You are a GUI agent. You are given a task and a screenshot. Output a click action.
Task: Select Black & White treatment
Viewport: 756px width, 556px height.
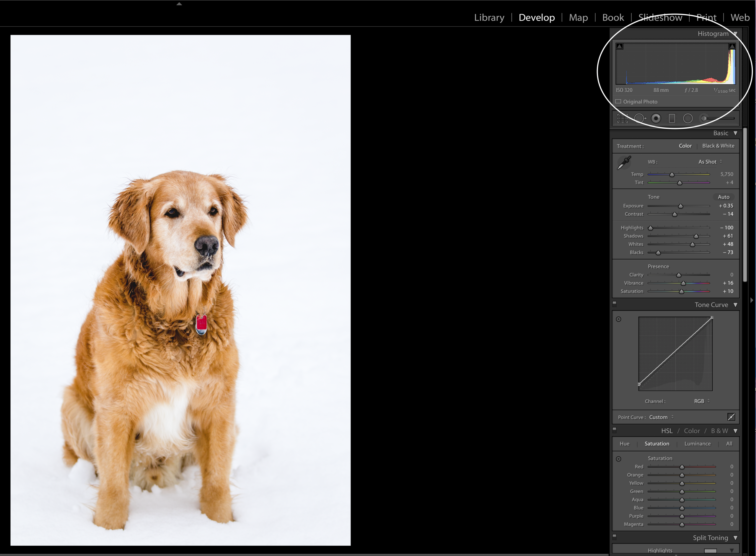coord(718,146)
